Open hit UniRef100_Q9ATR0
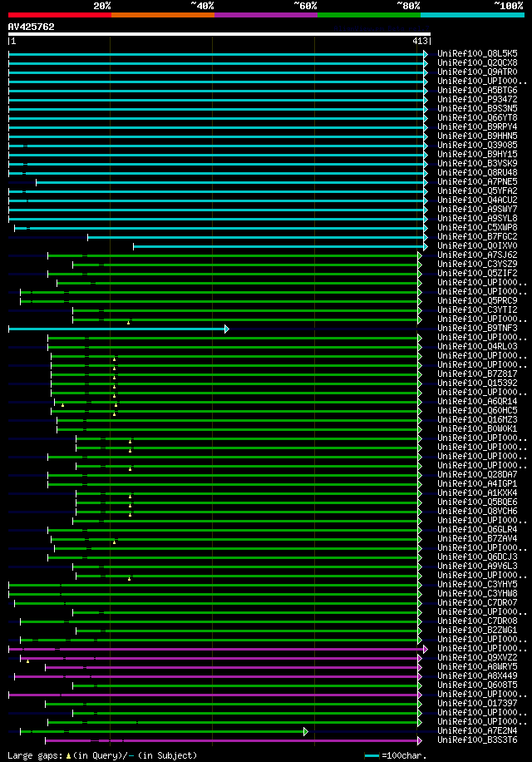The height and width of the screenshot is (762, 532). [x=477, y=72]
